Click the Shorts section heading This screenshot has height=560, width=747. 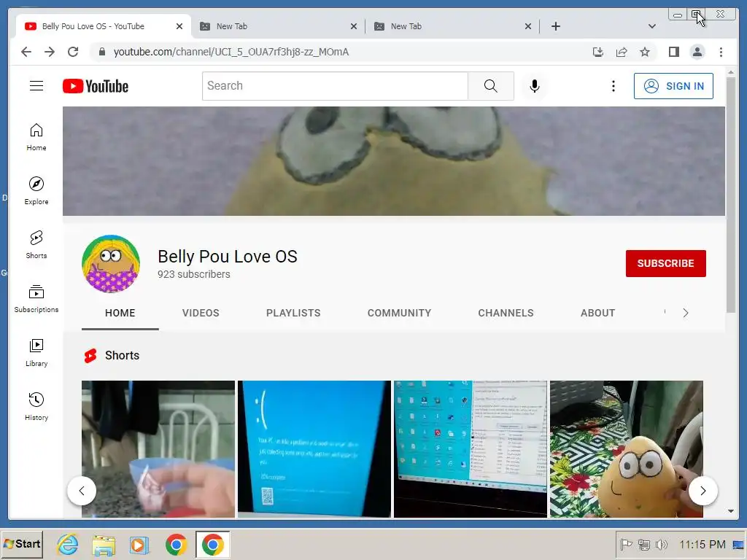click(122, 356)
